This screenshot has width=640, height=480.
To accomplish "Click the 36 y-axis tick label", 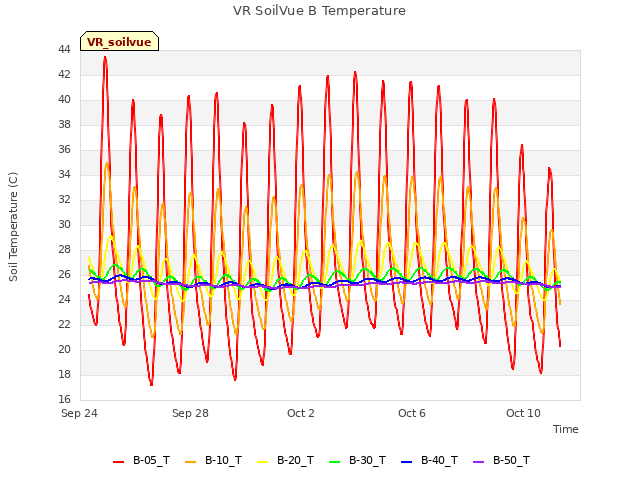I will (x=64, y=149).
